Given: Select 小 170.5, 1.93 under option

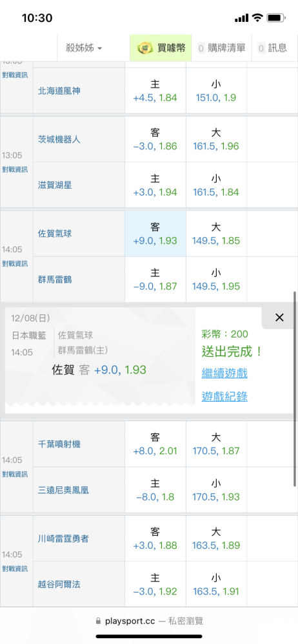Looking at the screenshot, I should point(216,490).
